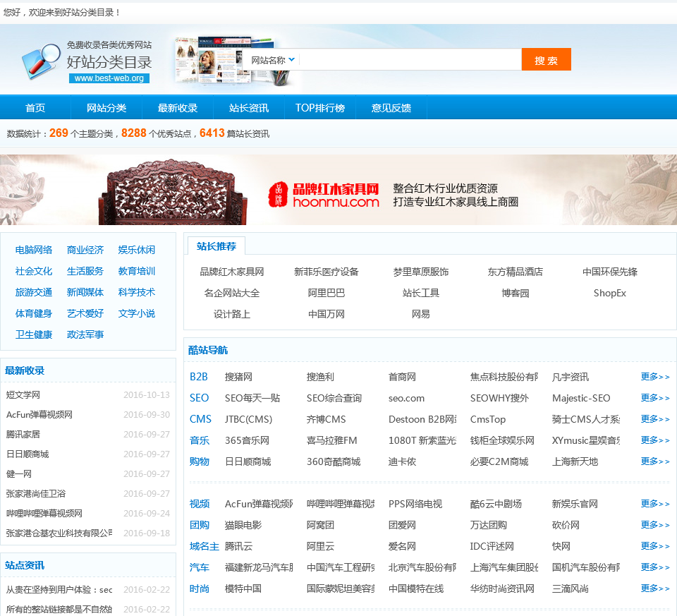Select TOP排行榜 in the navigation bar
The width and height of the screenshot is (677, 616).
(320, 108)
